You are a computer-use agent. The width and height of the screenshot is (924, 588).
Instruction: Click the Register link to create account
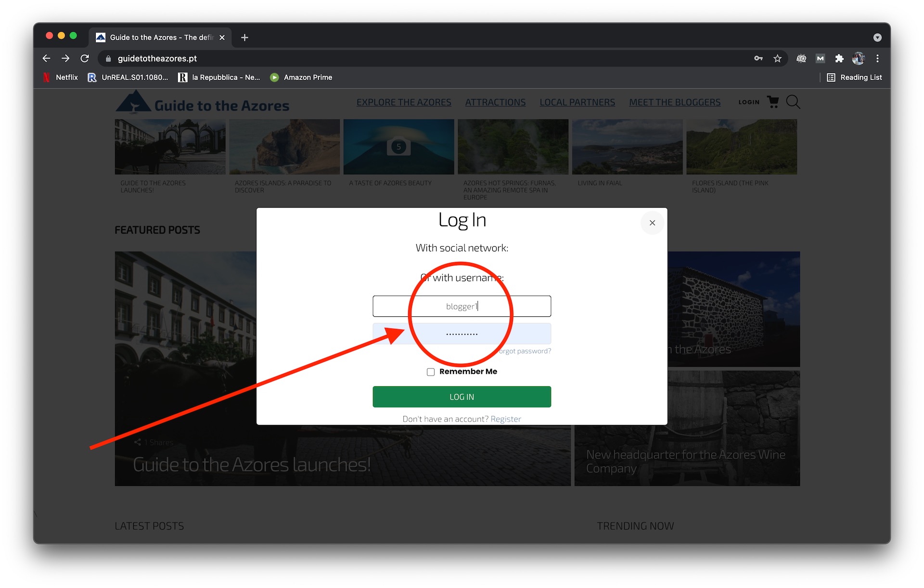click(x=506, y=418)
